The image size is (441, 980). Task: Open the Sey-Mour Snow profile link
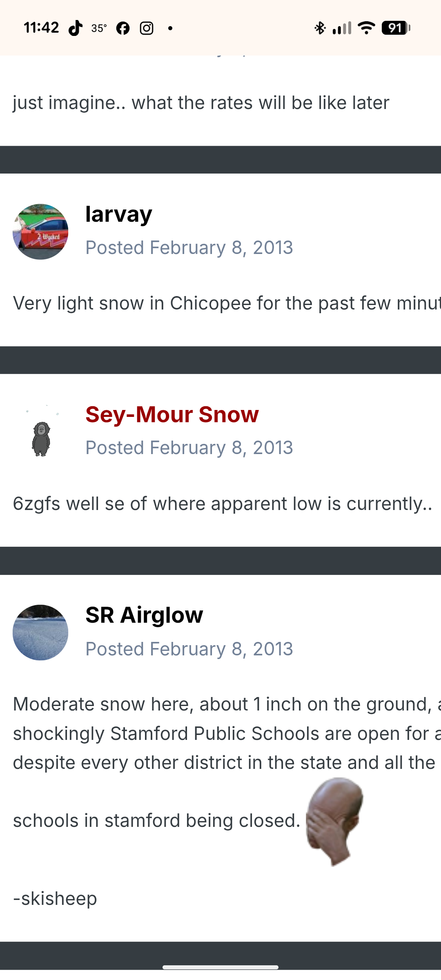click(x=172, y=414)
